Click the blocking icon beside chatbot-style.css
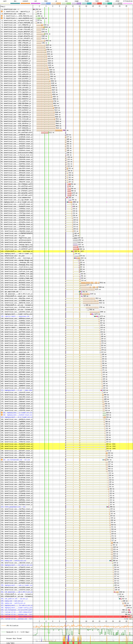Image resolution: width=133 pixels, height=644 pixels. click(x=2, y=415)
